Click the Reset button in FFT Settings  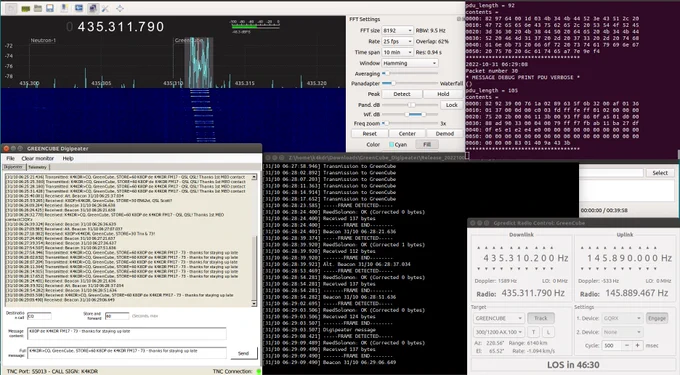(x=369, y=134)
